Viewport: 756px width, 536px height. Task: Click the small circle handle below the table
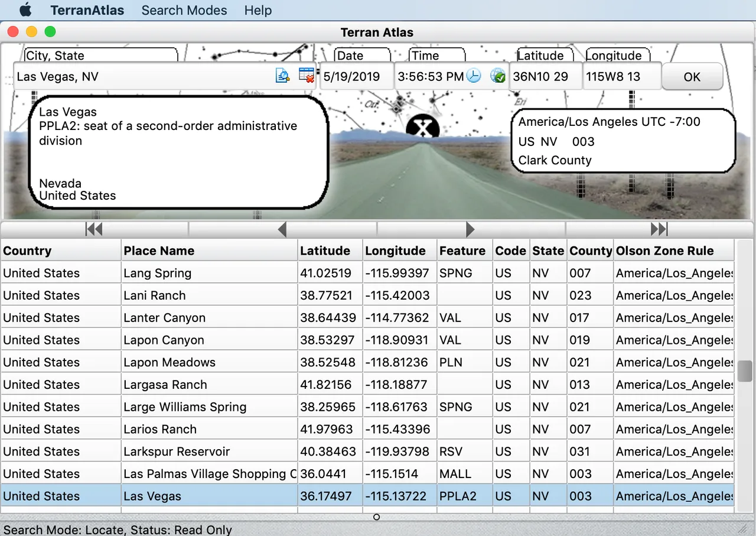(x=377, y=517)
